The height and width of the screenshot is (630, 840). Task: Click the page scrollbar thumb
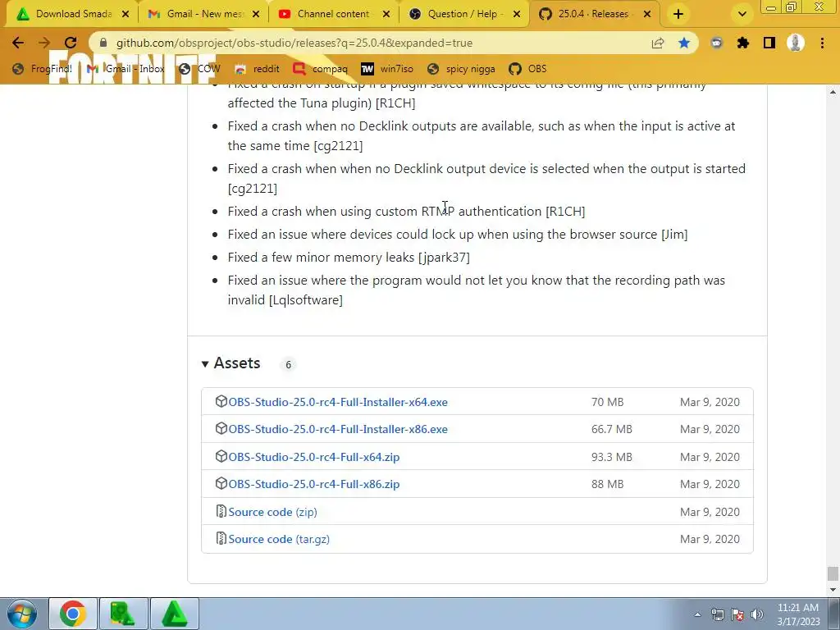[x=833, y=573]
